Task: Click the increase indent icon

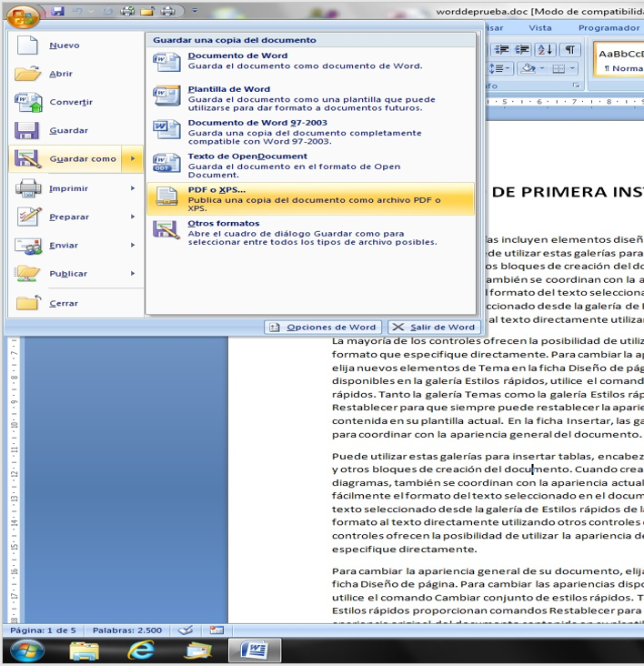Action: (x=522, y=50)
